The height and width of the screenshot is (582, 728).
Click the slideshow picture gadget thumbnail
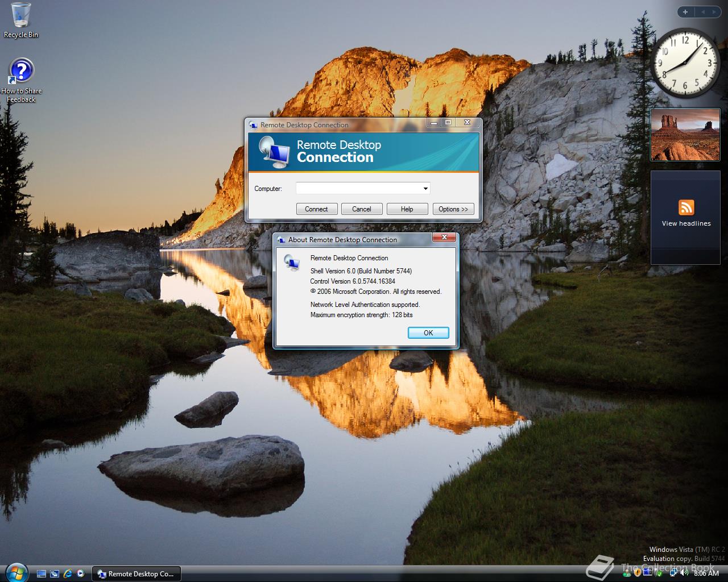[x=685, y=135]
